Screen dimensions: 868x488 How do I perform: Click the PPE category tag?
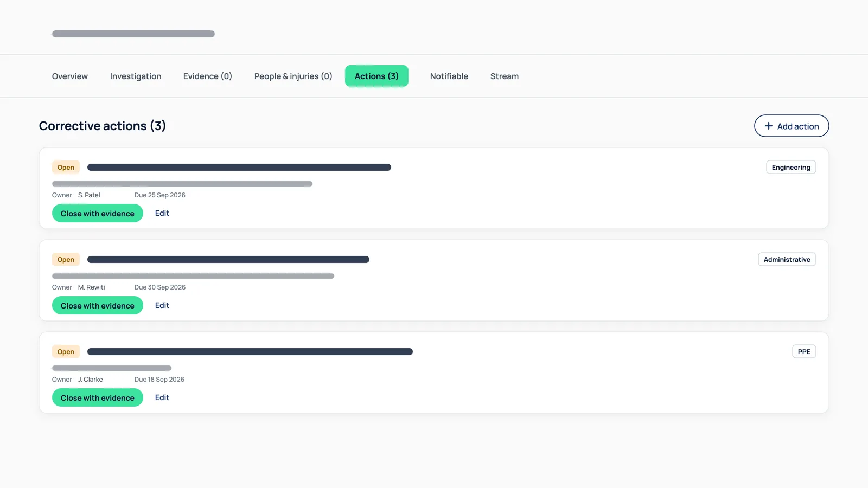click(804, 351)
